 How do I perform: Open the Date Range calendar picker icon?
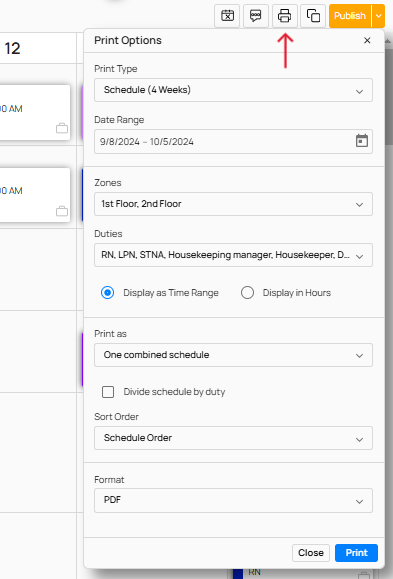coord(362,141)
